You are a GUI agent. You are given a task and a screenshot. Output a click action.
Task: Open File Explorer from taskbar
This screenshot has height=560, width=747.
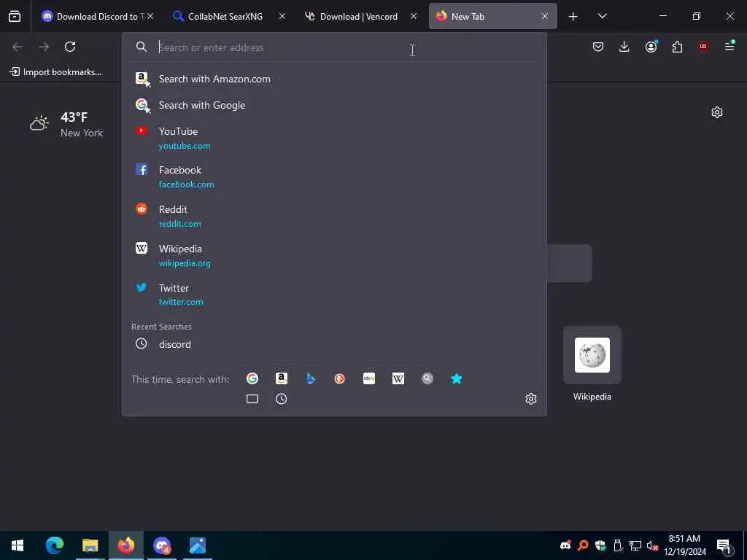[90, 545]
